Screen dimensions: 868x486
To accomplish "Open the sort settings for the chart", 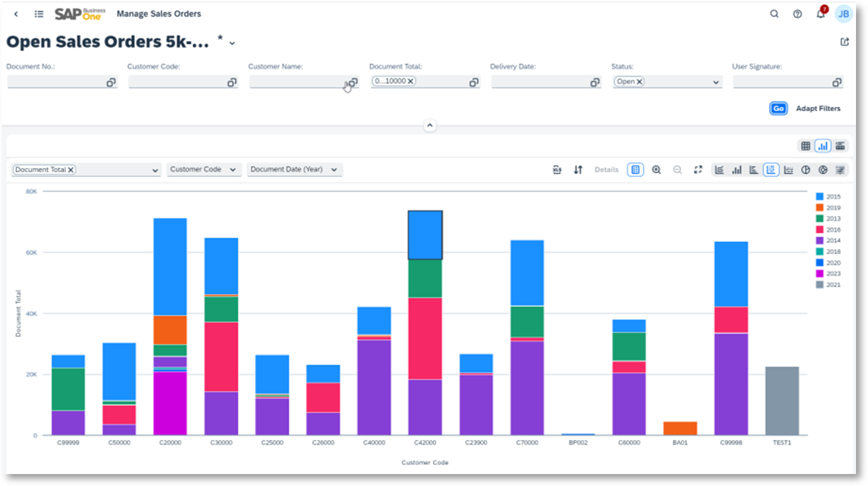I will click(578, 169).
